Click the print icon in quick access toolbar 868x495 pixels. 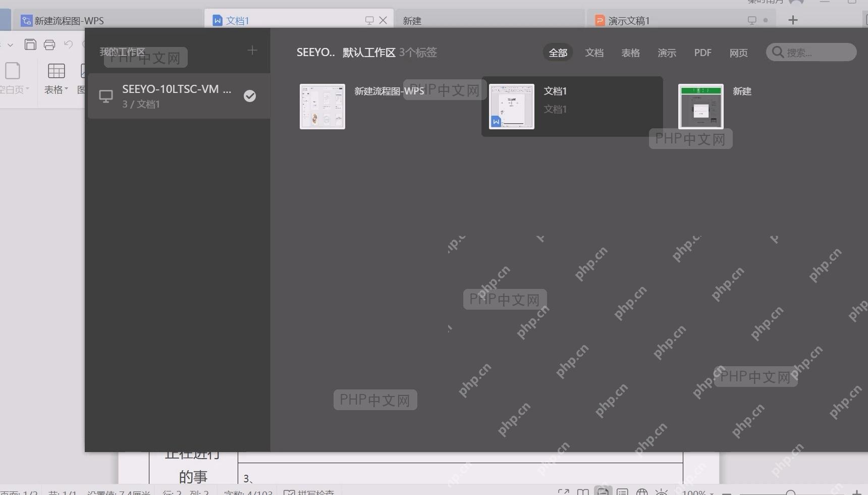tap(49, 44)
